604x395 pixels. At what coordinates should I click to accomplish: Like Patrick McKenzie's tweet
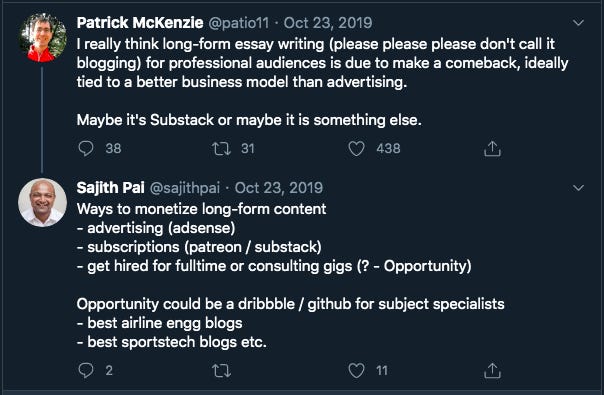(x=356, y=148)
